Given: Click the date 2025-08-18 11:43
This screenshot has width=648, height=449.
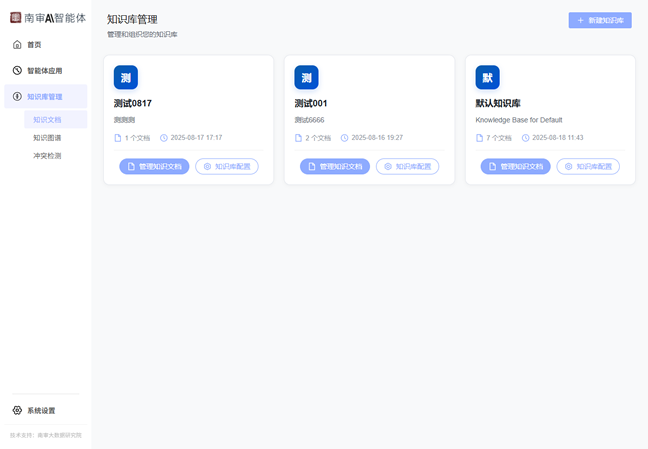Looking at the screenshot, I should 557,138.
